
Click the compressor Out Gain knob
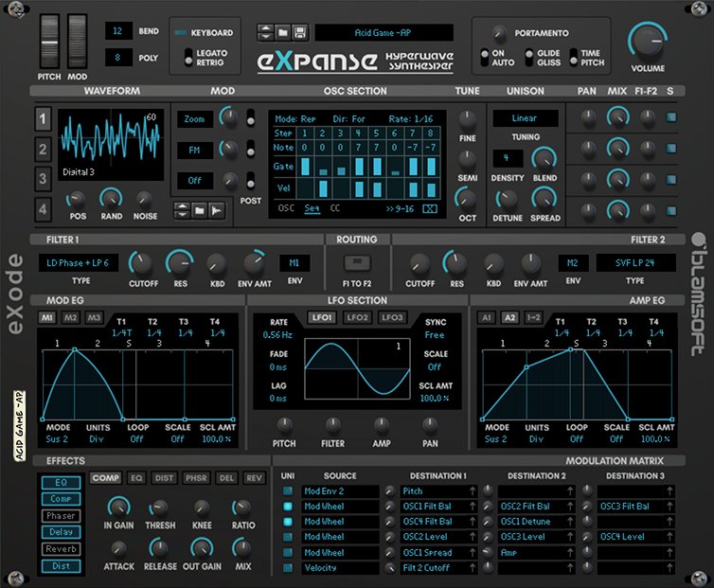coord(202,548)
